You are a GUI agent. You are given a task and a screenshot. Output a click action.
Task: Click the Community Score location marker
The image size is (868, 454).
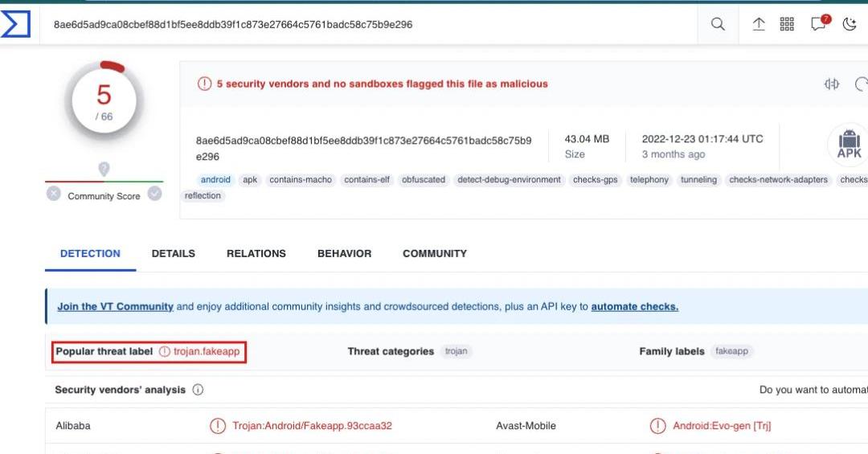click(x=104, y=169)
